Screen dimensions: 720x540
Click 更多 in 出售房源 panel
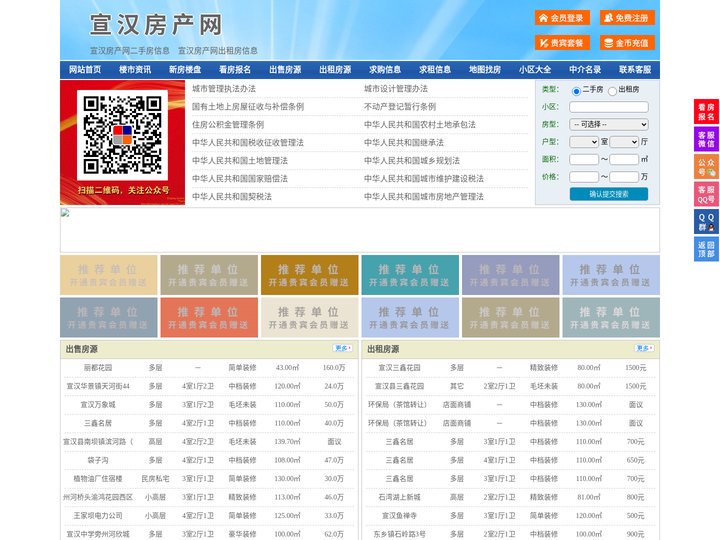[343, 349]
